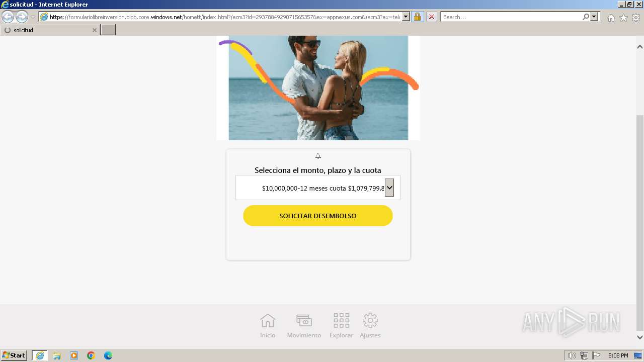Click the Search input field
The height and width of the screenshot is (362, 644).
click(x=511, y=17)
